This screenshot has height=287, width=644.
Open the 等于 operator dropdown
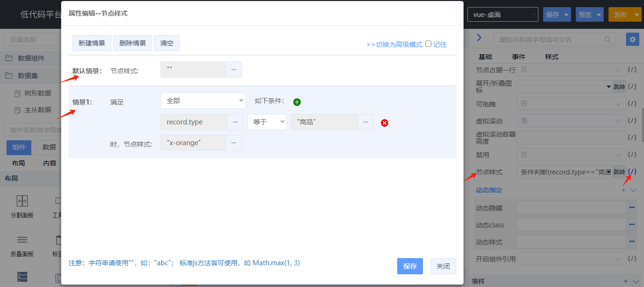pyautogui.click(x=267, y=122)
